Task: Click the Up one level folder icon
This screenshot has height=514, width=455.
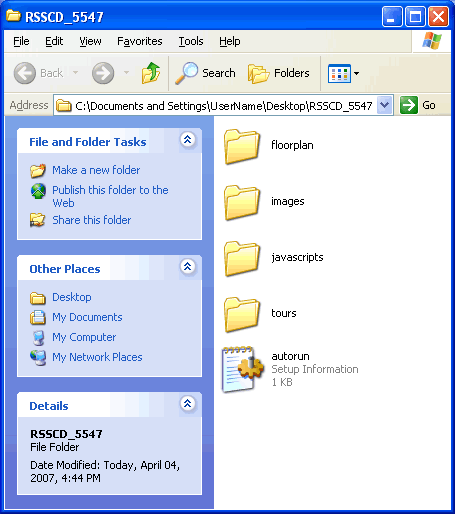Action: coord(151,73)
